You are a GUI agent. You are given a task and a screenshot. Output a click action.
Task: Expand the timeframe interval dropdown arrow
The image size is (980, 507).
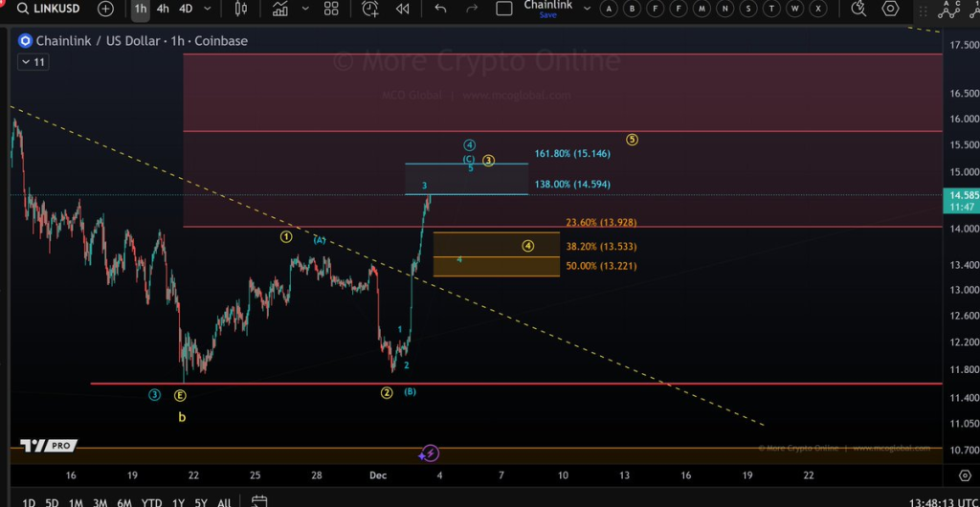pos(209,9)
